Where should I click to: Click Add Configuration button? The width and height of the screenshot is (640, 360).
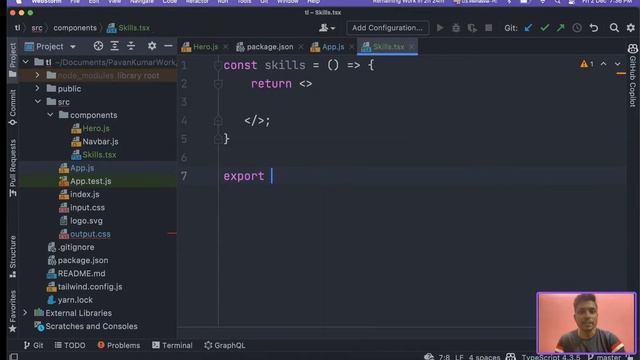(387, 28)
